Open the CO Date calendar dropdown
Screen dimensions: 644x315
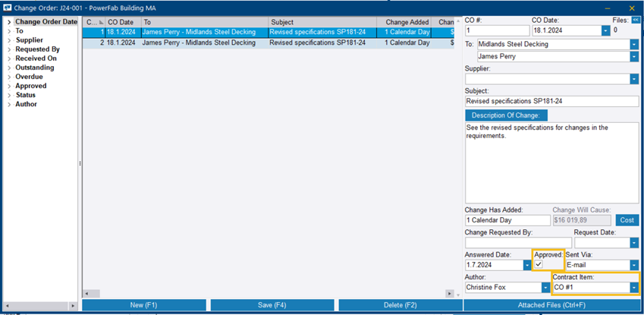coord(605,30)
